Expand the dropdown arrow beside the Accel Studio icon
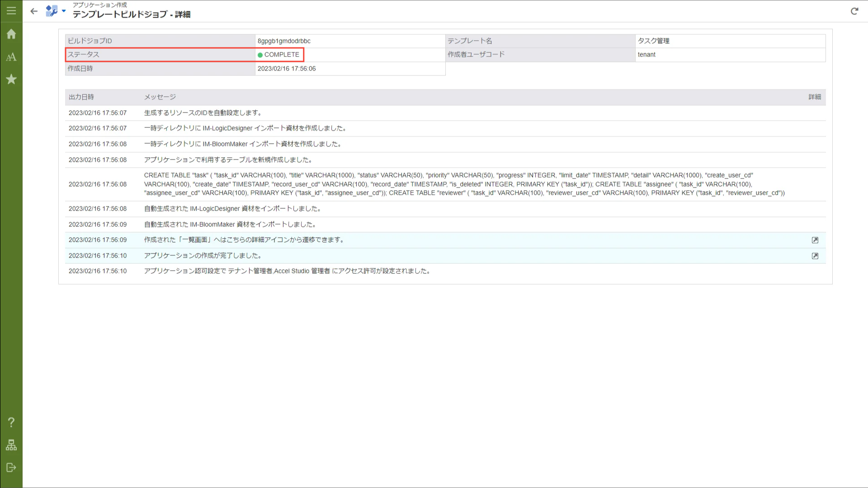Image resolution: width=868 pixels, height=488 pixels. (x=64, y=11)
